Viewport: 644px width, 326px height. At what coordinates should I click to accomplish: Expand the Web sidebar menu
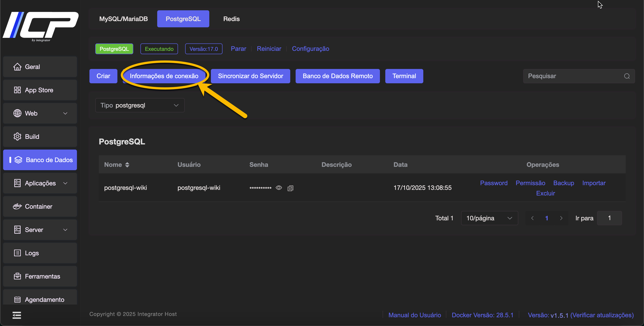(x=65, y=114)
